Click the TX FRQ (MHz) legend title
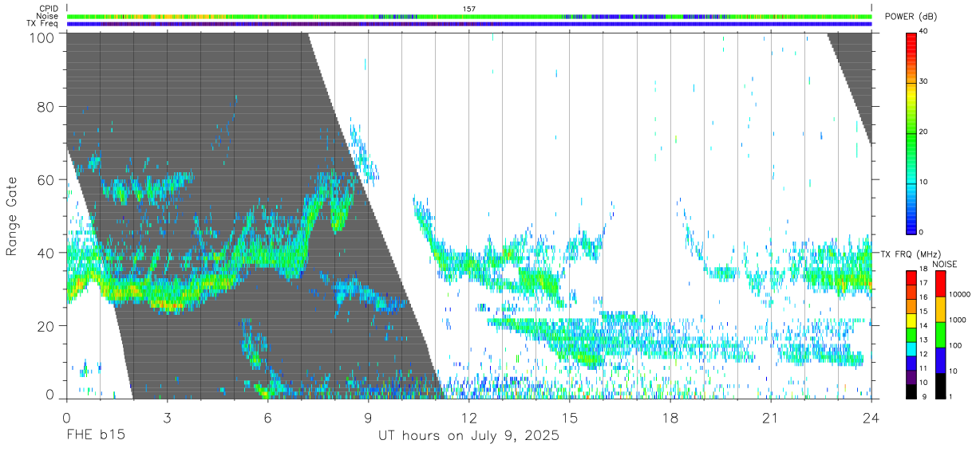The height and width of the screenshot is (452, 980). tap(911, 254)
